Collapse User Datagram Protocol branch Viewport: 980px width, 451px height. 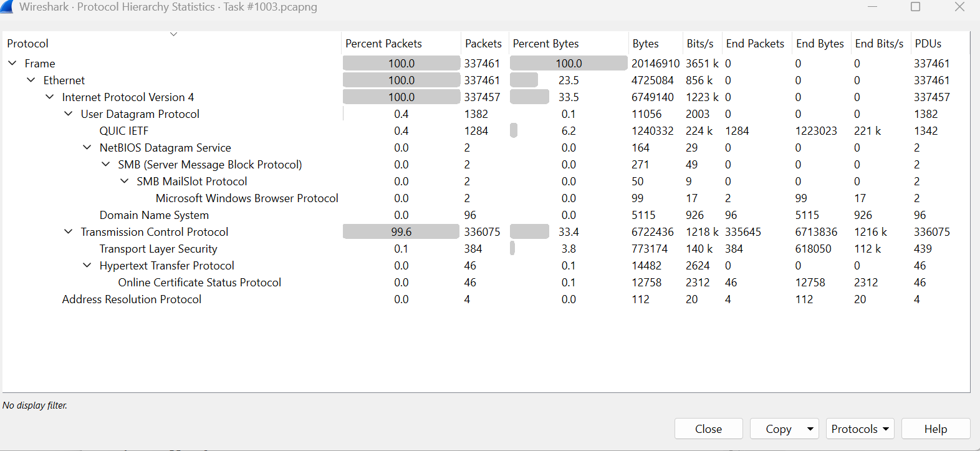click(x=69, y=114)
